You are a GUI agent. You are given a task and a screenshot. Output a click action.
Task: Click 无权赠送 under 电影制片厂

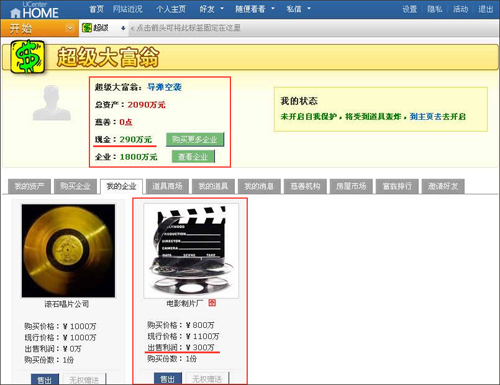pyautogui.click(x=207, y=379)
